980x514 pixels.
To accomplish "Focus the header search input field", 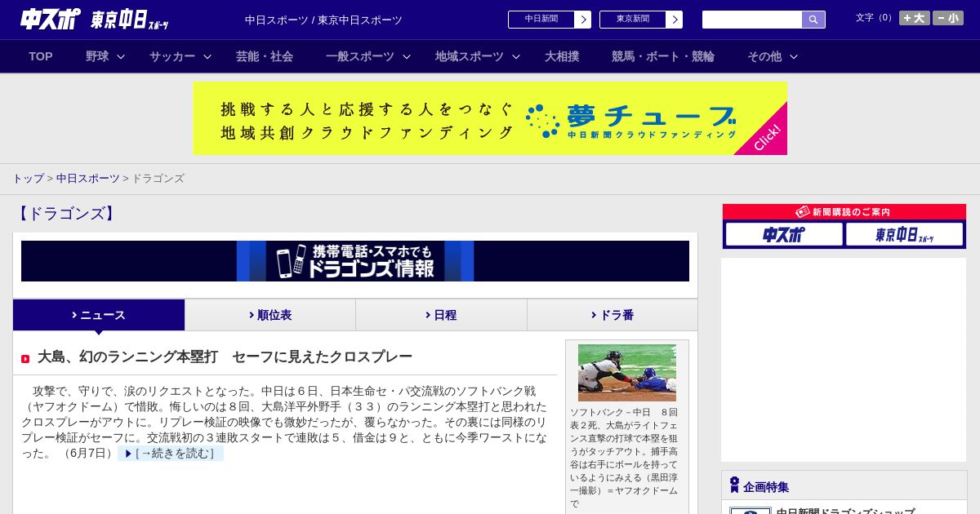I will [752, 20].
